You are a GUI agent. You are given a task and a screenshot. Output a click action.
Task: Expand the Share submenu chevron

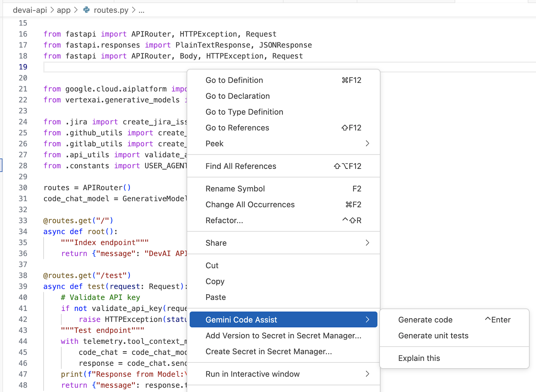pos(367,243)
